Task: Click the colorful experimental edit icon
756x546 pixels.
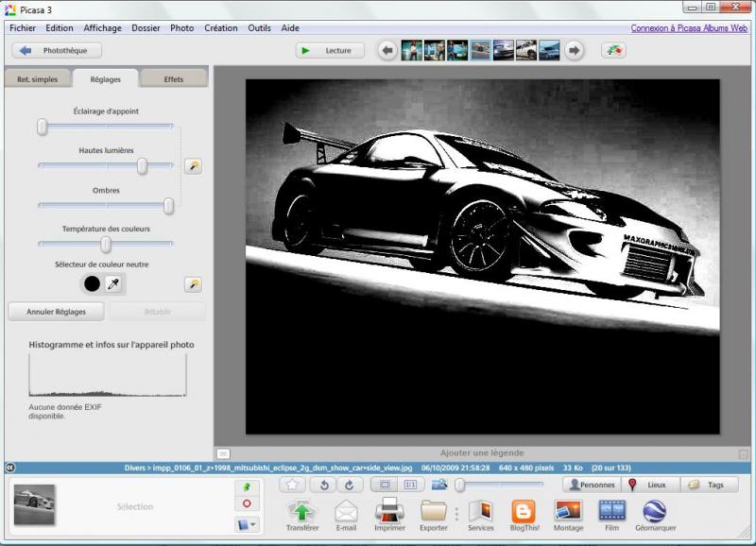Action: click(613, 51)
